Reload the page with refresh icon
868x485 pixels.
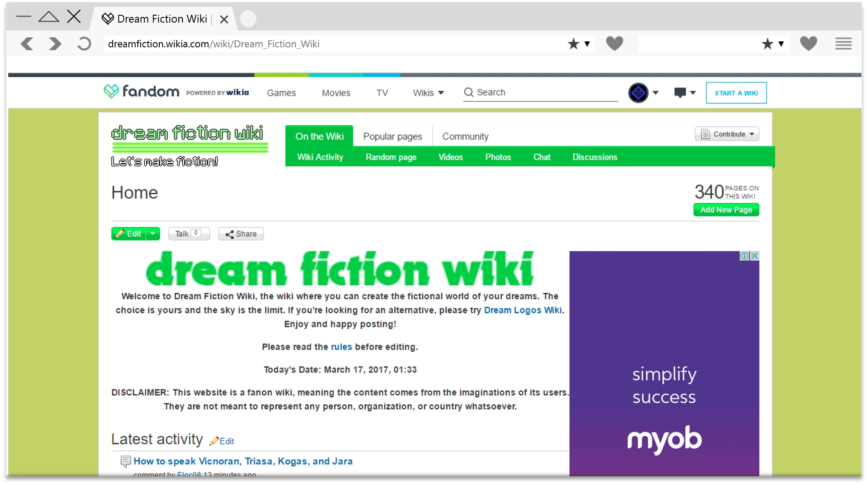coord(84,44)
